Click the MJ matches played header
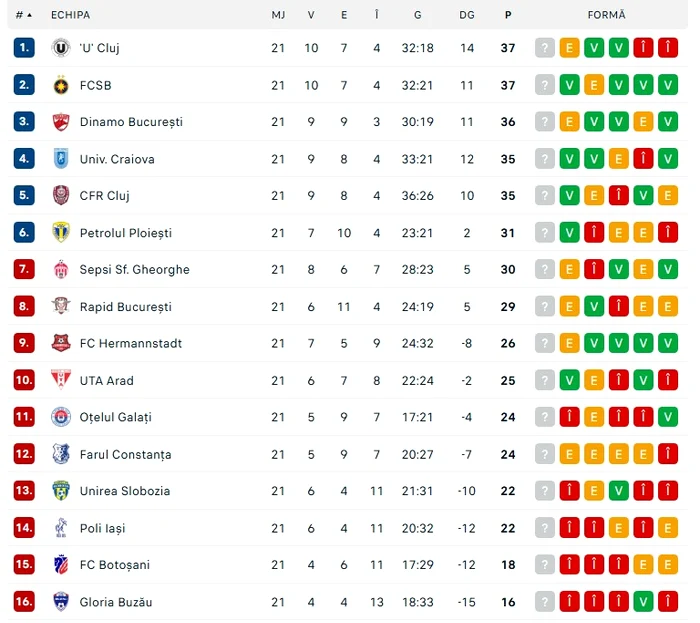 pos(278,15)
